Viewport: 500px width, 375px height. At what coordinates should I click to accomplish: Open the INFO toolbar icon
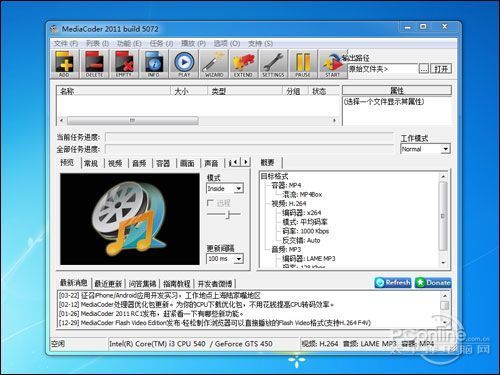point(153,64)
